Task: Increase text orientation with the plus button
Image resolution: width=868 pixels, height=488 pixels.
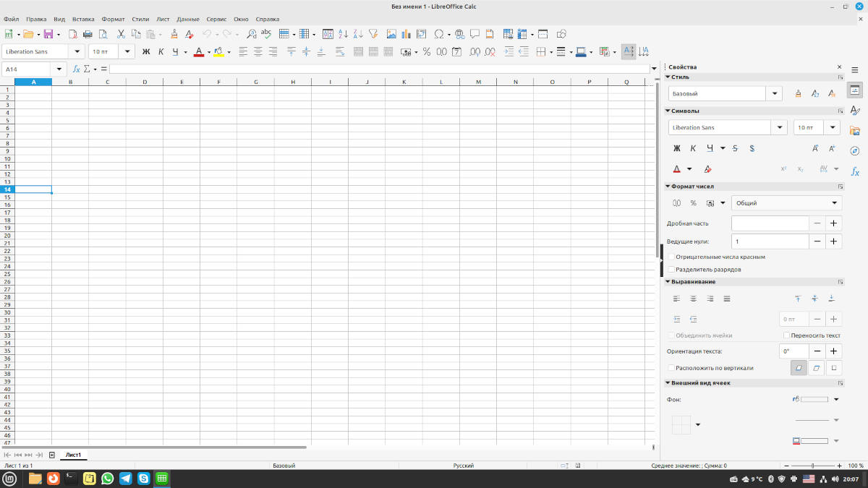Action: tap(834, 351)
